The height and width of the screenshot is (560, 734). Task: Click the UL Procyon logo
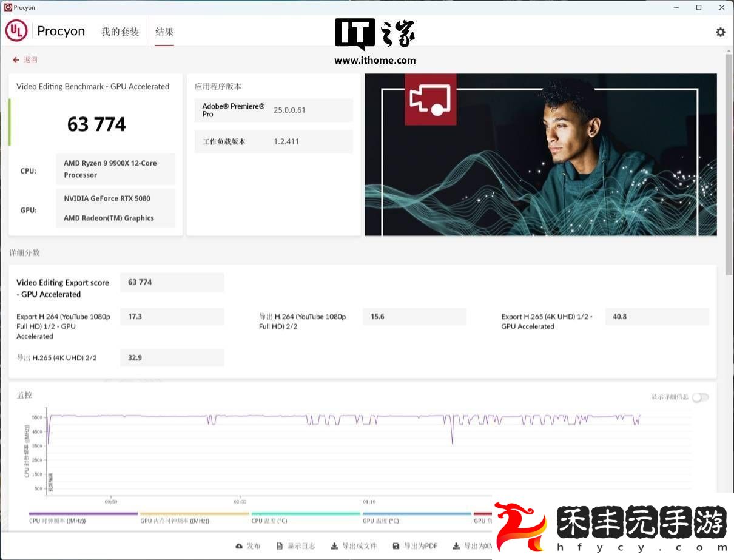point(16,31)
